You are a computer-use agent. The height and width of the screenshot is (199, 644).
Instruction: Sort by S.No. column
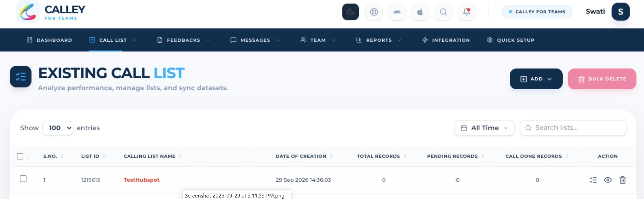pyautogui.click(x=53, y=156)
